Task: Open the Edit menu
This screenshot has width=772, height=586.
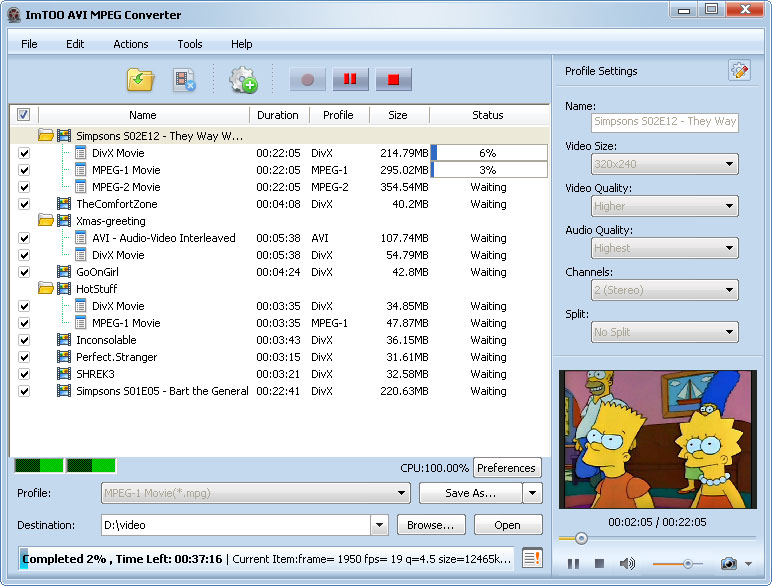Action: [x=75, y=44]
